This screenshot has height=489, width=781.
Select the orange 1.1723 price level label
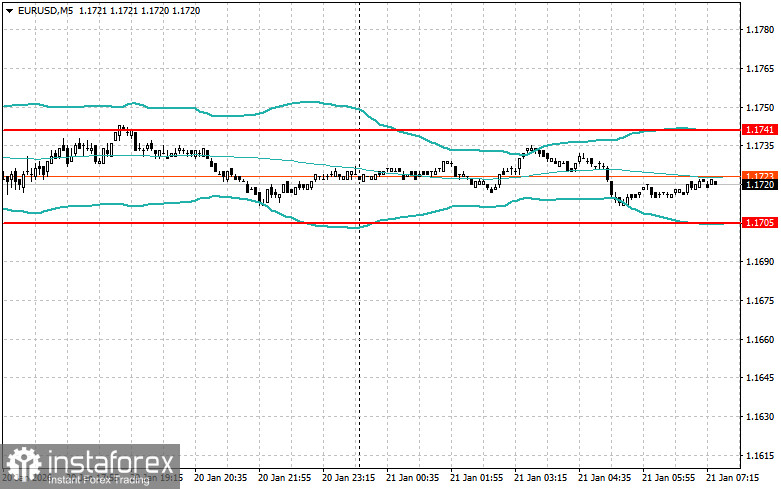(760, 176)
